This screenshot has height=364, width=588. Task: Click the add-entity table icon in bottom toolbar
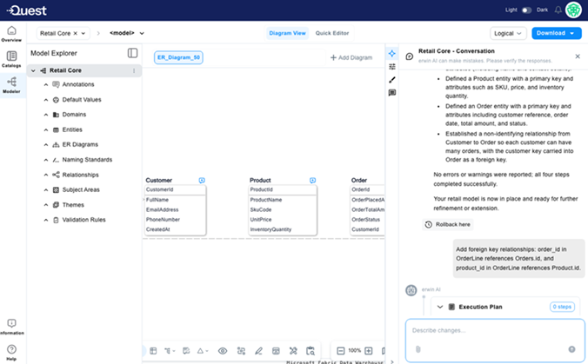153,351
